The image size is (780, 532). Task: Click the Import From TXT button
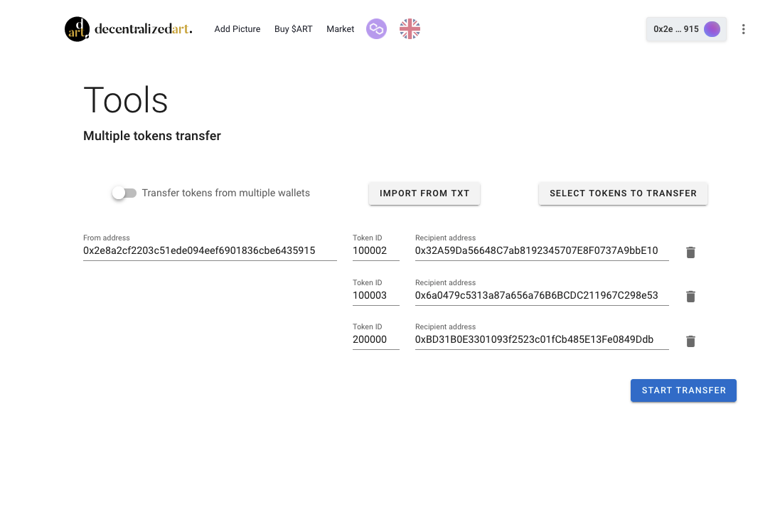[424, 193]
